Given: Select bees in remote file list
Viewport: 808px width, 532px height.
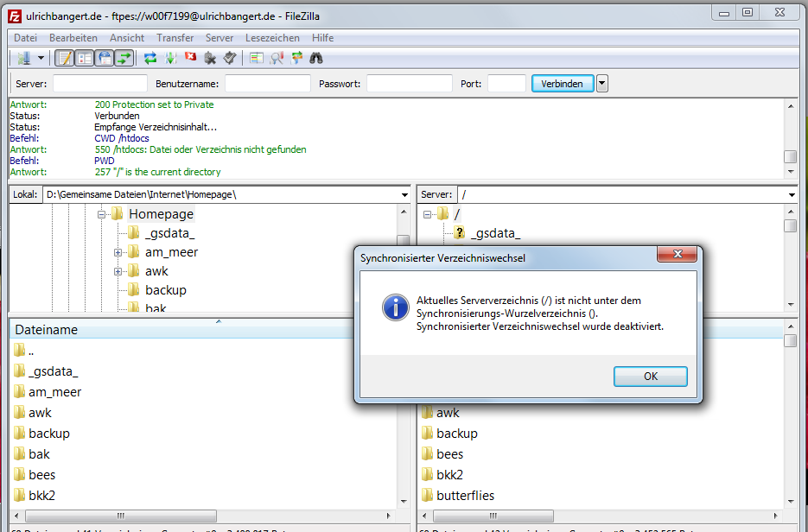Looking at the screenshot, I should (449, 454).
